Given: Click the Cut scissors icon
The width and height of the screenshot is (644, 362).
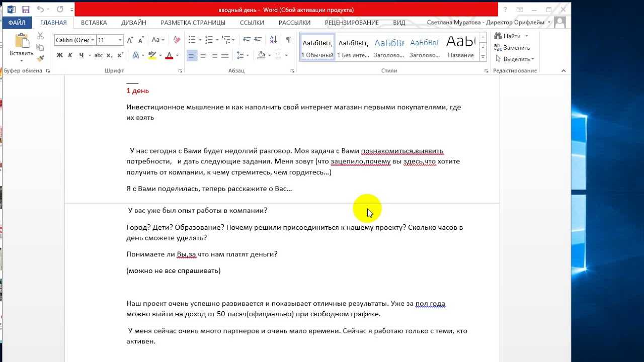Looking at the screenshot, I should [40, 36].
